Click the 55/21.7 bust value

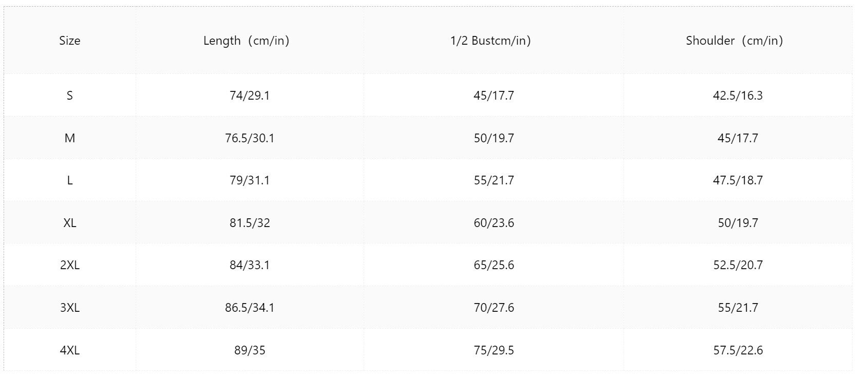point(494,180)
